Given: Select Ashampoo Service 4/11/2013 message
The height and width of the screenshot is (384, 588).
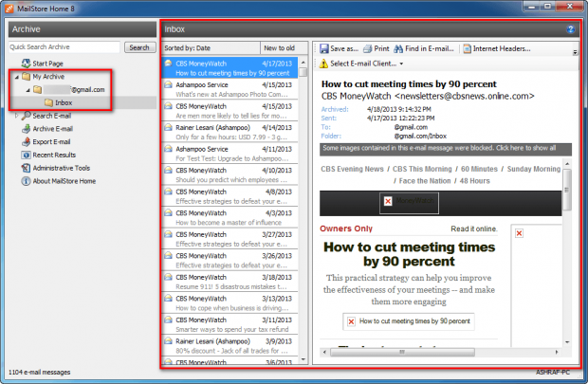Looking at the screenshot, I should (230, 154).
